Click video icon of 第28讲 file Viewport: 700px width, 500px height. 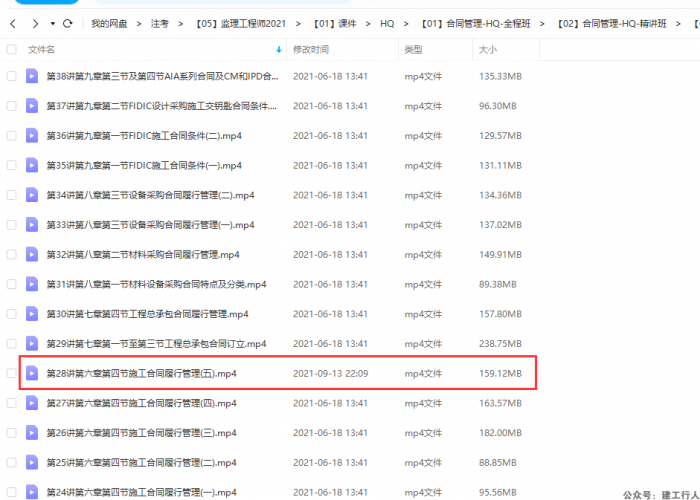coord(32,373)
